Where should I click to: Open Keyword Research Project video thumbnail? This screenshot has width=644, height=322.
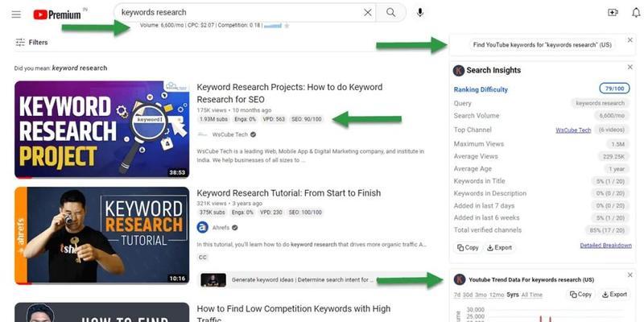coord(102,130)
